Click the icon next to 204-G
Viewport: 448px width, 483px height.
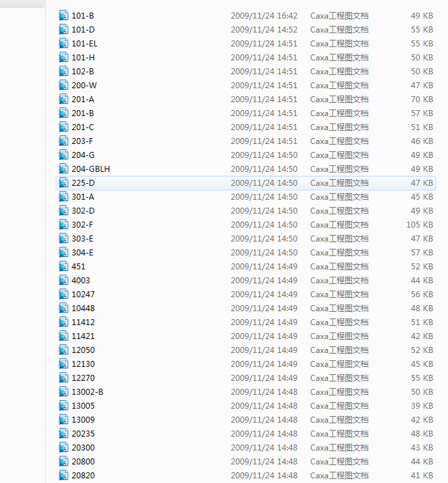pyautogui.click(x=64, y=155)
